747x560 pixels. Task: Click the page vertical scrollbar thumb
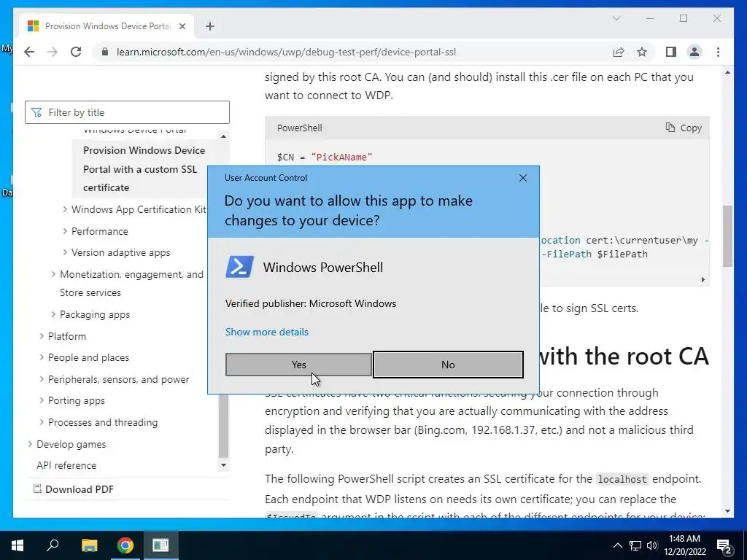pyautogui.click(x=727, y=236)
